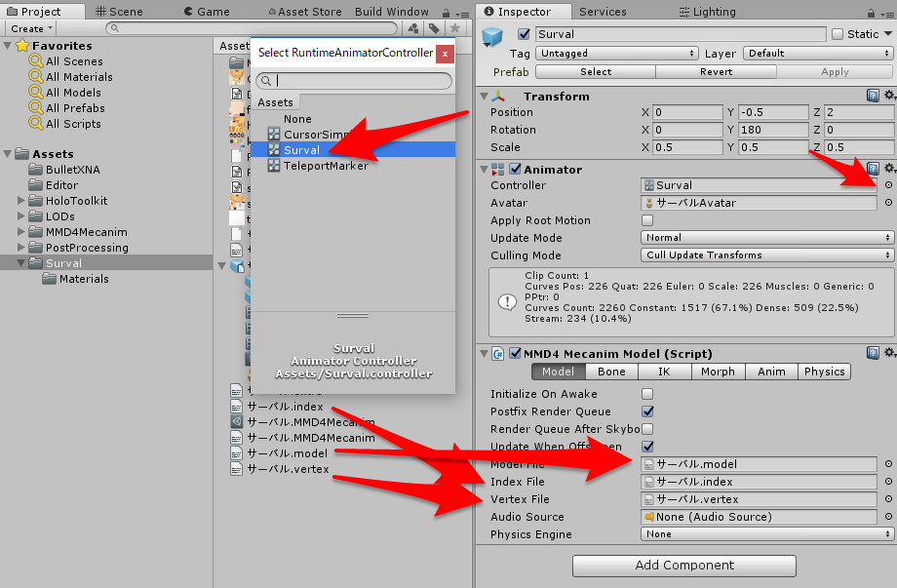Open Animator component gear settings
Screen dimensions: 897x588
coord(889,168)
